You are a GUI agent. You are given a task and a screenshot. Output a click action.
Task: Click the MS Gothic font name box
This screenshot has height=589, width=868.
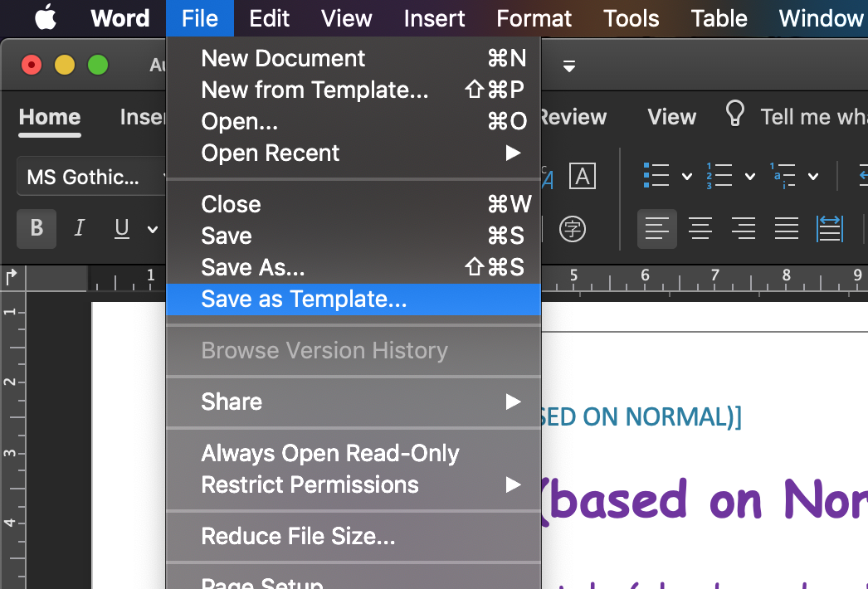coord(91,177)
